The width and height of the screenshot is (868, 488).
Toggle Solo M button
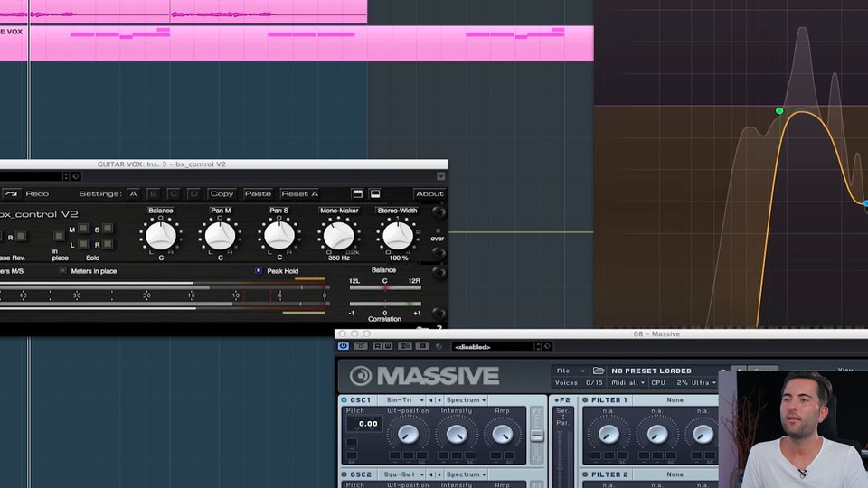coord(83,228)
